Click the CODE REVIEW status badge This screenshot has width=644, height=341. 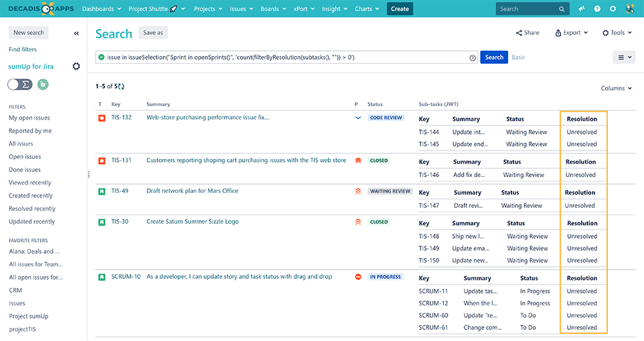tap(386, 118)
